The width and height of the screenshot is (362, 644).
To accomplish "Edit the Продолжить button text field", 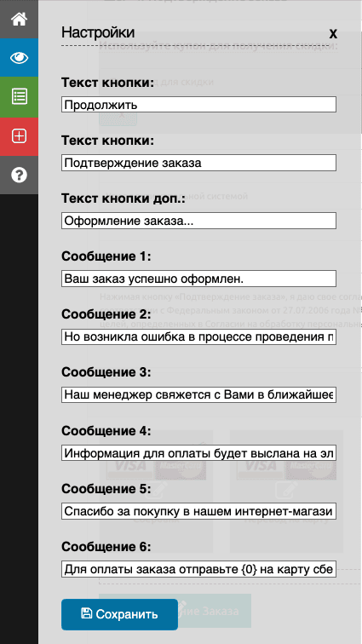I will click(198, 105).
